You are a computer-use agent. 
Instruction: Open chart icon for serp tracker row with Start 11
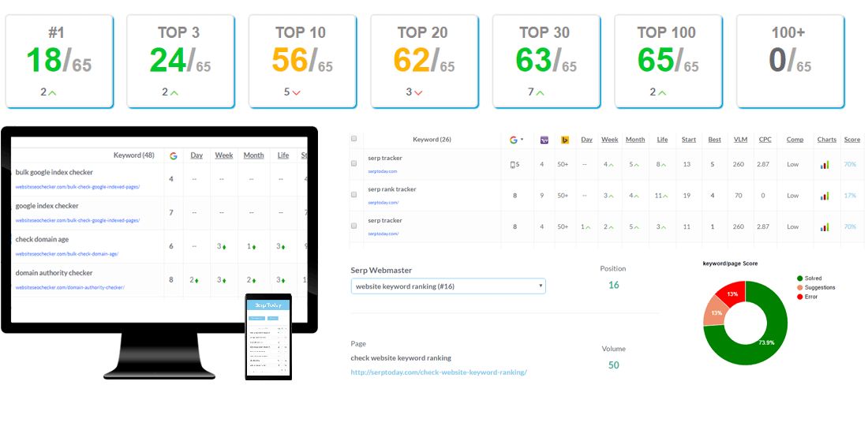[825, 226]
